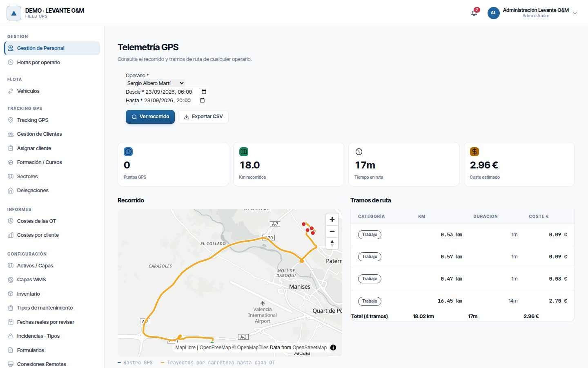This screenshot has width=588, height=368.
Task: Click the Costes de las OT coin icon
Action: coord(11,221)
